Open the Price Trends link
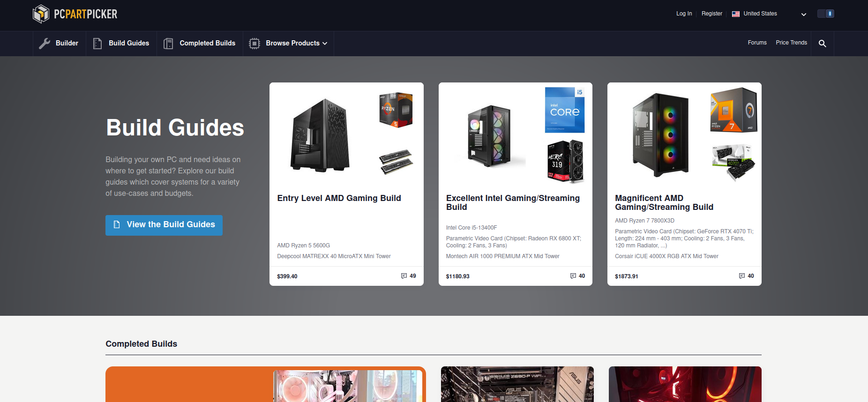The image size is (868, 402). click(791, 43)
